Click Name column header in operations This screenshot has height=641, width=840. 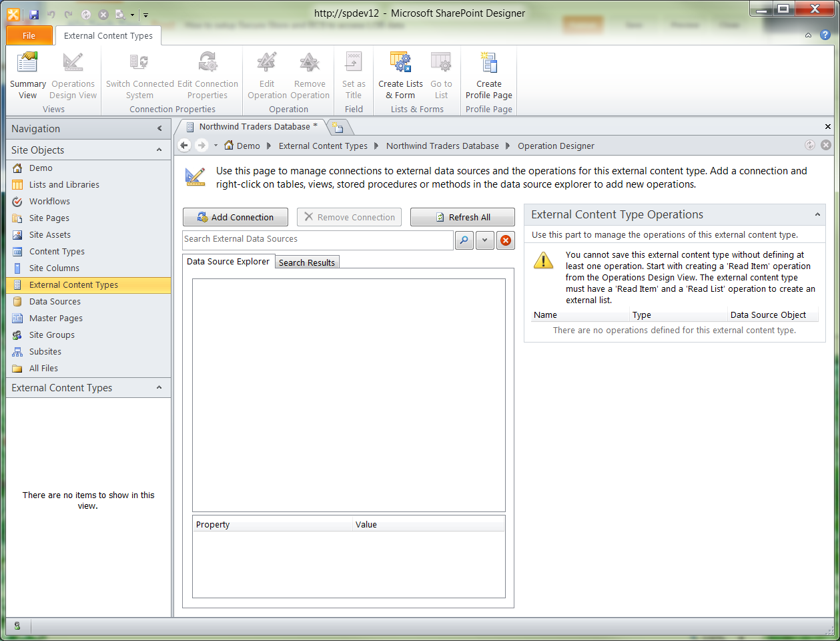tap(580, 314)
